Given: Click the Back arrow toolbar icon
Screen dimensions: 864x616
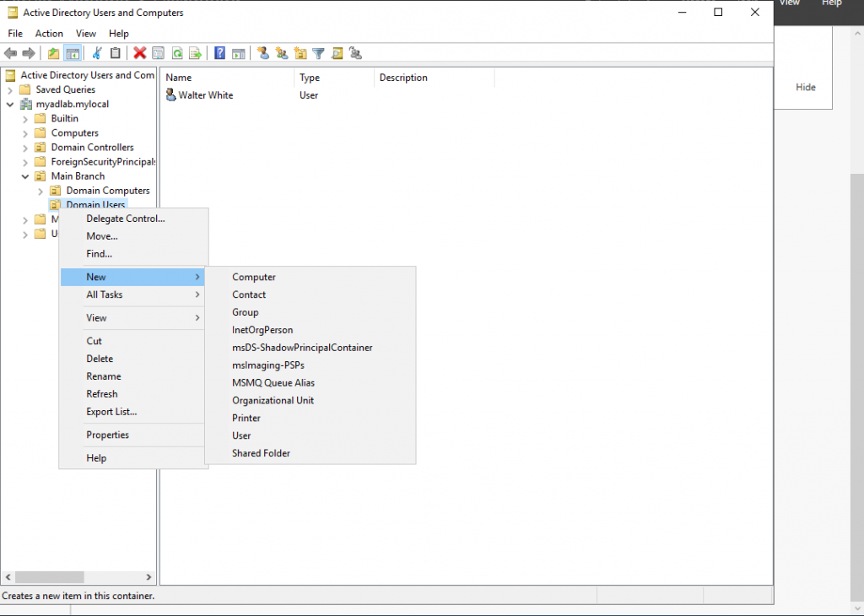Looking at the screenshot, I should coord(10,53).
